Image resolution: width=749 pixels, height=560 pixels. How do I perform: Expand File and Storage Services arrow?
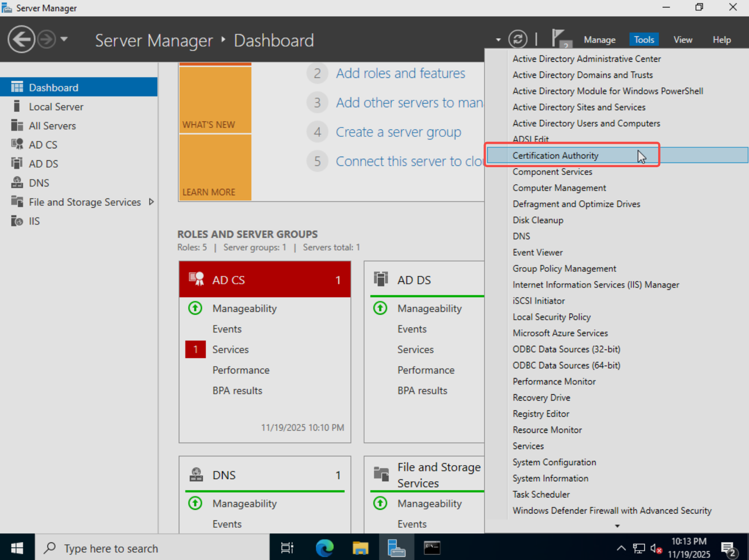[151, 202]
